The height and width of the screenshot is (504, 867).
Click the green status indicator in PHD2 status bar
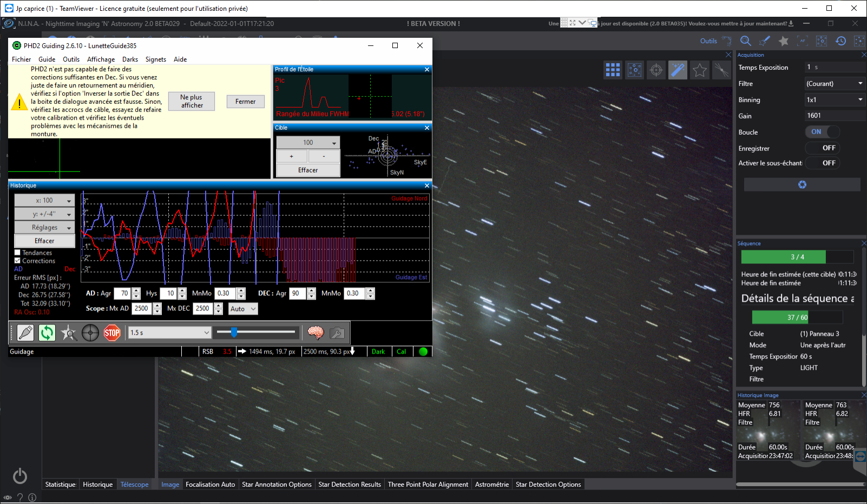(423, 352)
